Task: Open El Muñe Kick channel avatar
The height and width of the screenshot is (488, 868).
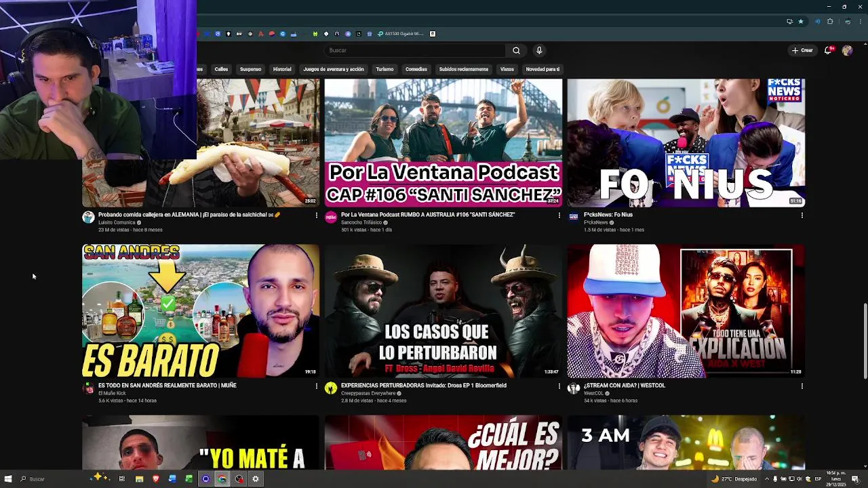Action: point(88,388)
